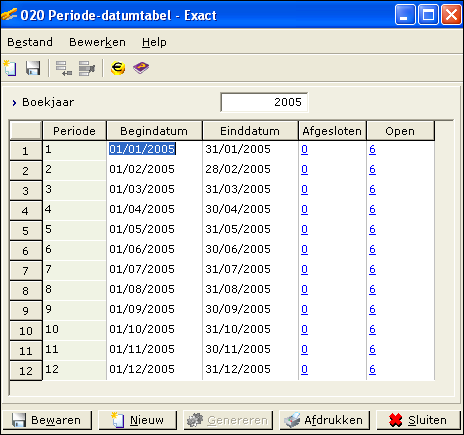Viewport: 464px width, 435px height.
Task: Open the Help menu
Action: (x=154, y=42)
